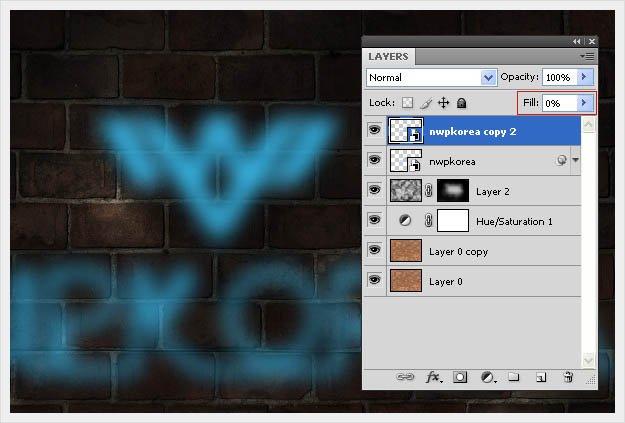Image resolution: width=625 pixels, height=423 pixels.
Task: Create a new layer icon
Action: (541, 377)
